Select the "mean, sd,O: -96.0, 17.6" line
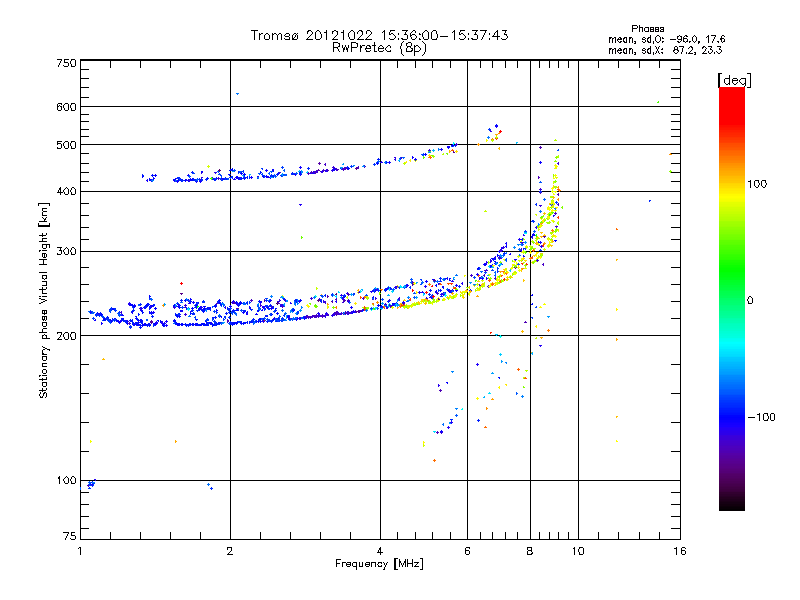 pyautogui.click(x=666, y=39)
